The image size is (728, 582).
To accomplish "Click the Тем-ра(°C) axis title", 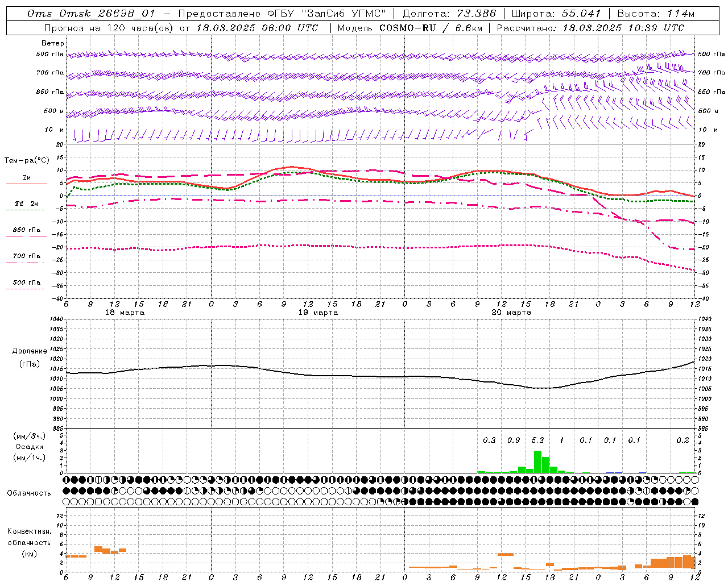I will tap(27, 161).
